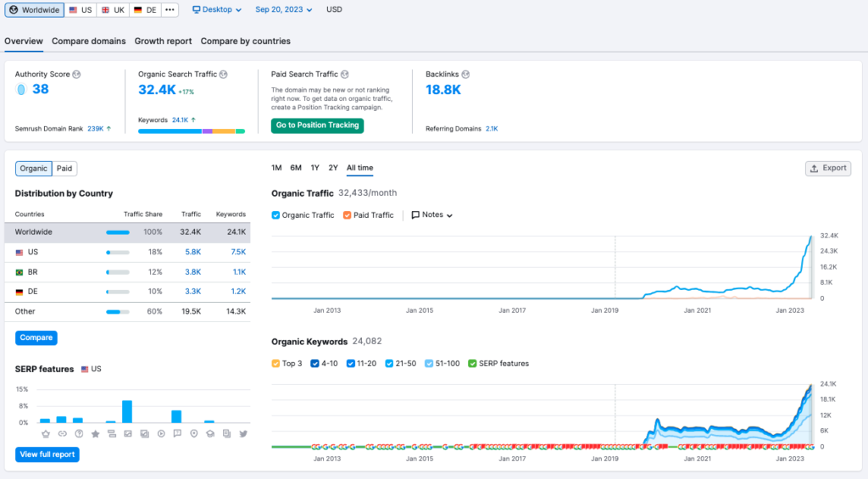Screen dimensions: 868x479
Task: Switch distribution to Paid
Action: tap(64, 169)
